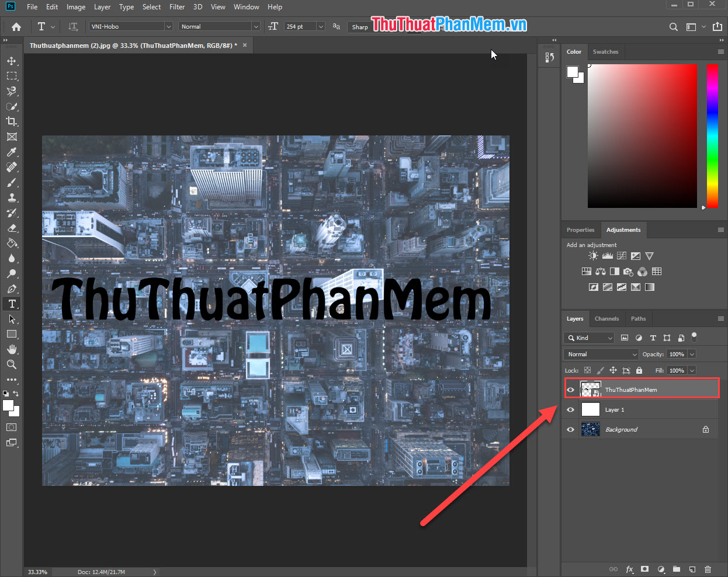Toggle visibility of Layer 1
728x577 pixels.
click(x=570, y=409)
